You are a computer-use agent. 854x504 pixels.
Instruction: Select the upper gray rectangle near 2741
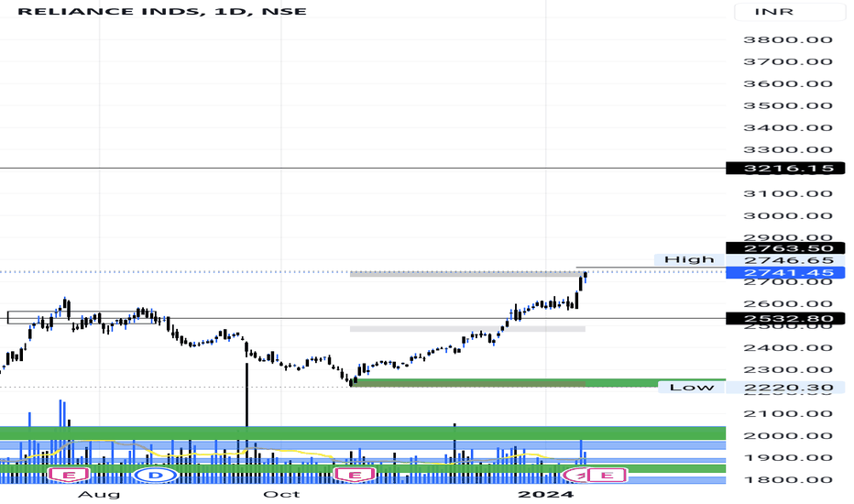click(468, 274)
